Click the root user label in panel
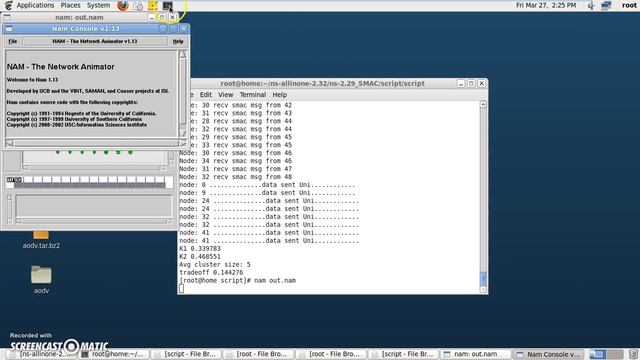Viewport: 640px width, 360px height. pos(629,5)
